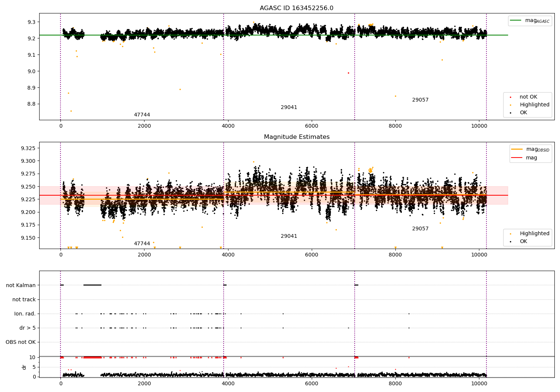Click observation label 29057 in AGASC ID plot

pyautogui.click(x=420, y=100)
